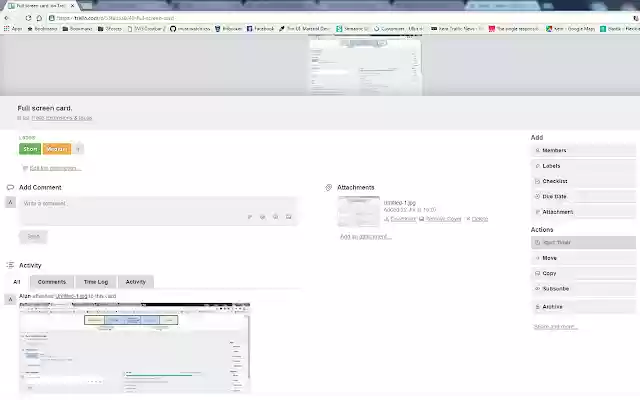Open the Share and more link
The image size is (640, 400).
tap(555, 327)
